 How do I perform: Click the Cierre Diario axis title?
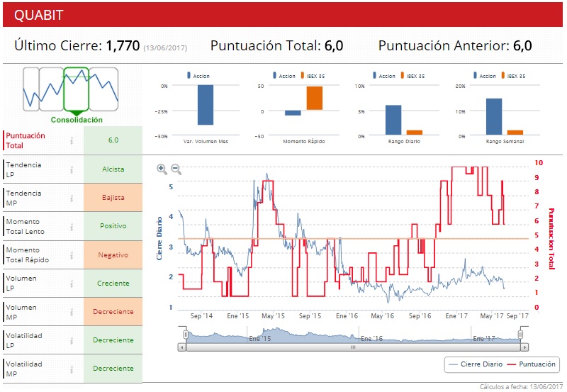(159, 239)
